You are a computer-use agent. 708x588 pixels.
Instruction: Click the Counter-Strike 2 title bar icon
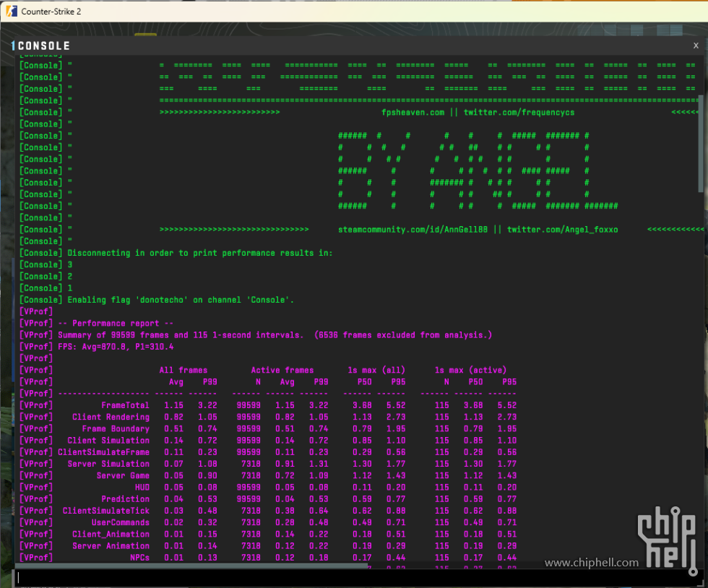coord(12,11)
